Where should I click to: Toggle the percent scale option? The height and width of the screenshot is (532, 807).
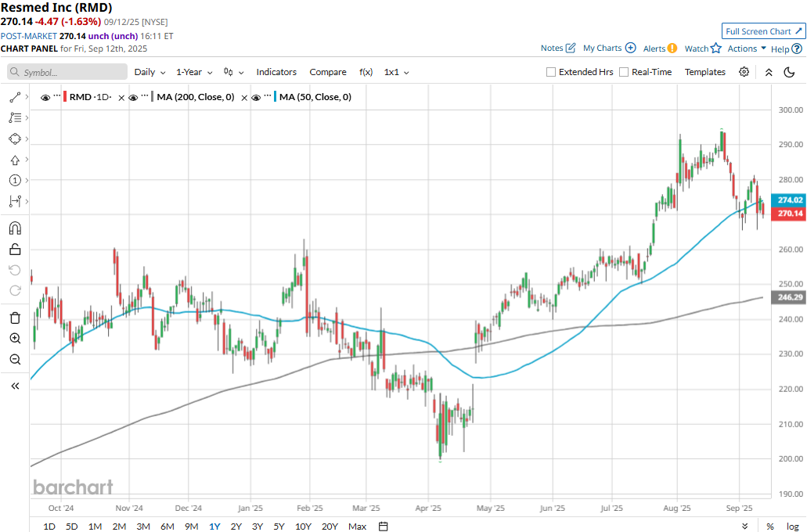coord(770,527)
